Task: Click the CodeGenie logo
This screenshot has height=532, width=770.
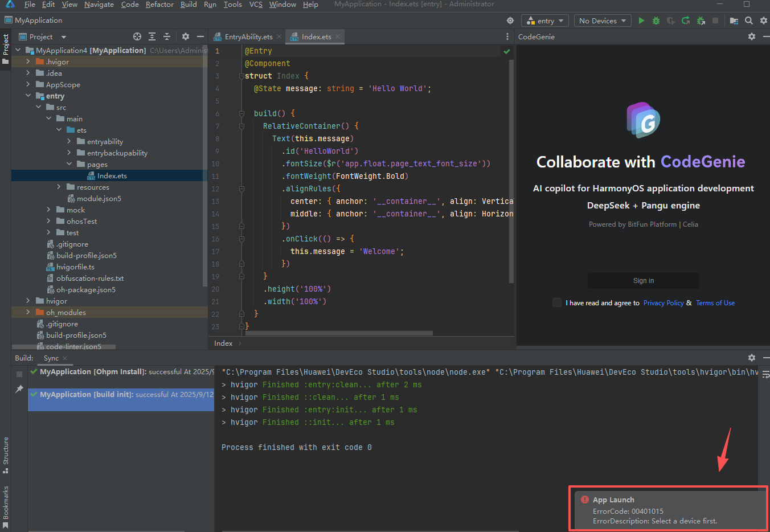Action: [x=643, y=120]
